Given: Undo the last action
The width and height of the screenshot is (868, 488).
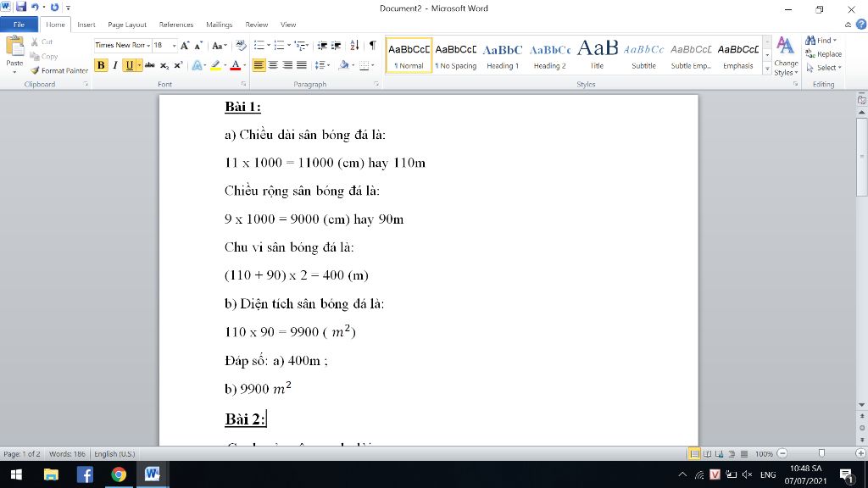Looking at the screenshot, I should (35, 7).
